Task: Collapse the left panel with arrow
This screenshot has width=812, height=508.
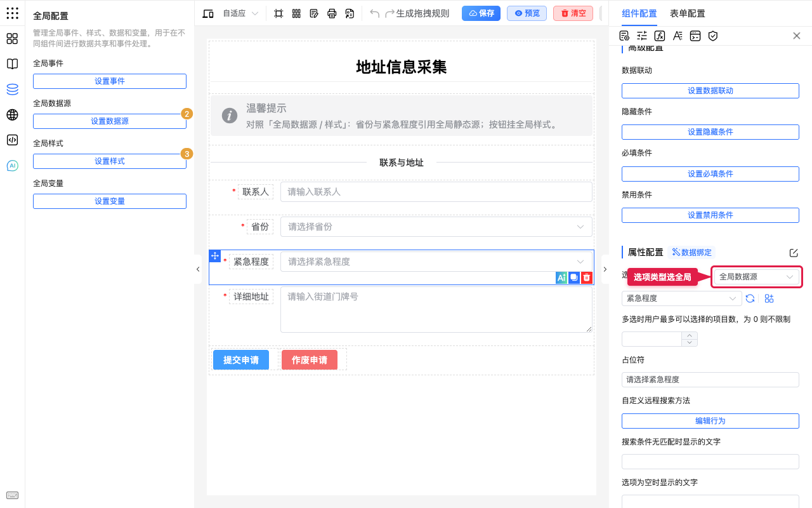Action: coord(197,269)
